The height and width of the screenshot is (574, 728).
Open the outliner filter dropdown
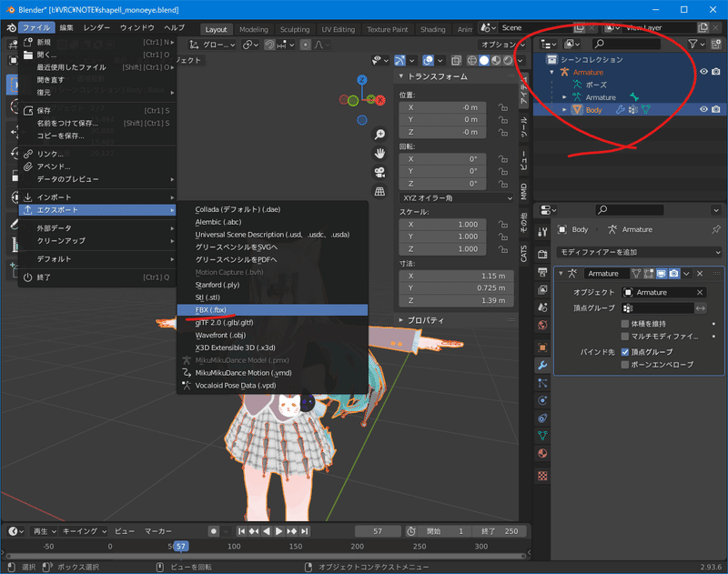[696, 44]
